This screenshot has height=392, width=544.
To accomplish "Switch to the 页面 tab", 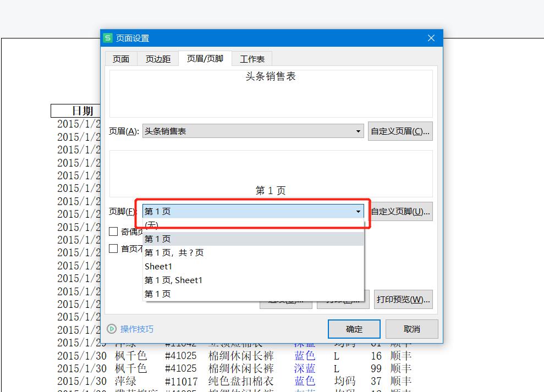I will click(x=121, y=58).
